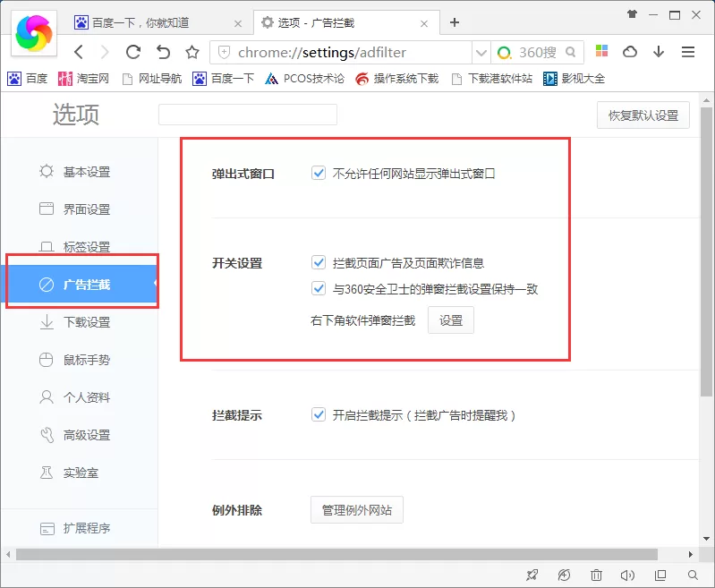The height and width of the screenshot is (588, 715).
Task: Click the cloud sync icon
Action: point(630,52)
